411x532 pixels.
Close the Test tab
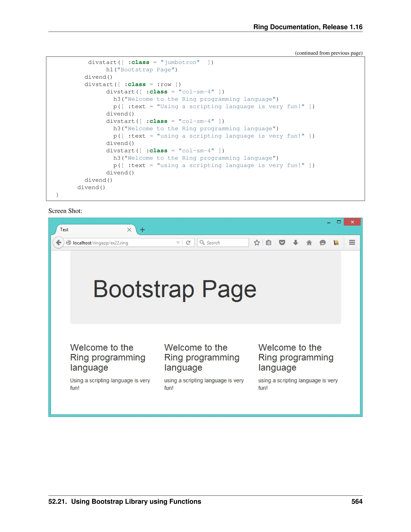129,230
